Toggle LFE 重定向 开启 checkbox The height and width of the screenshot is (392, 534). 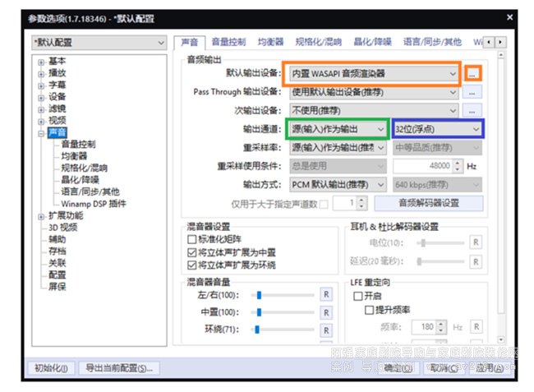357,296
